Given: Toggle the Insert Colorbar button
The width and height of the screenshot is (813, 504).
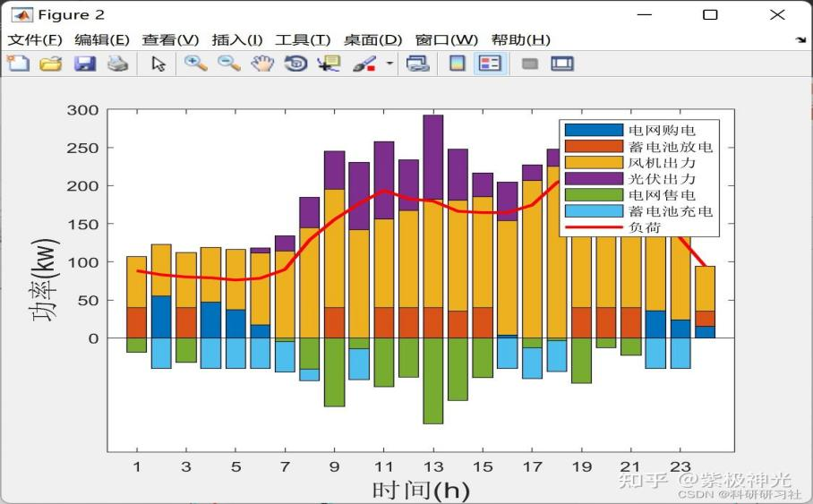Looking at the screenshot, I should tap(458, 64).
